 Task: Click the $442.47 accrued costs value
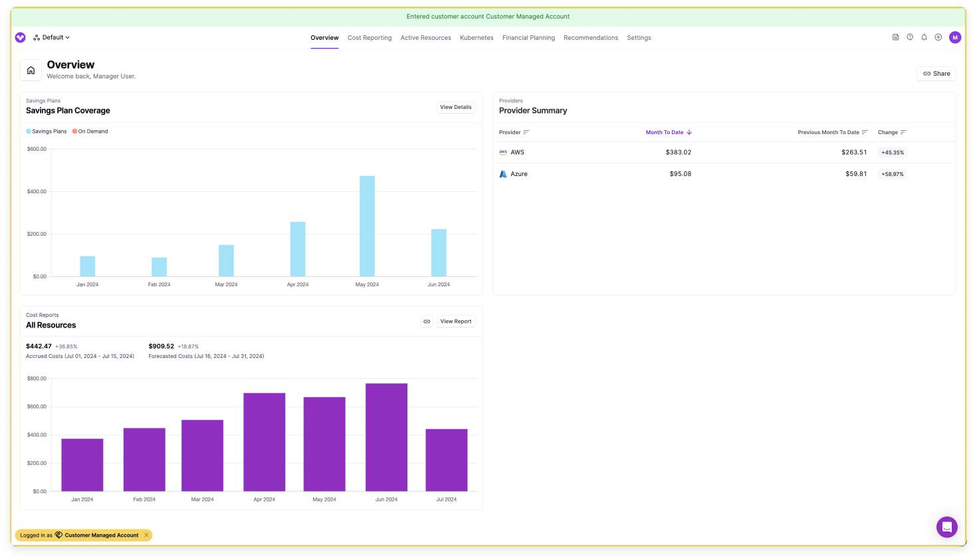39,346
